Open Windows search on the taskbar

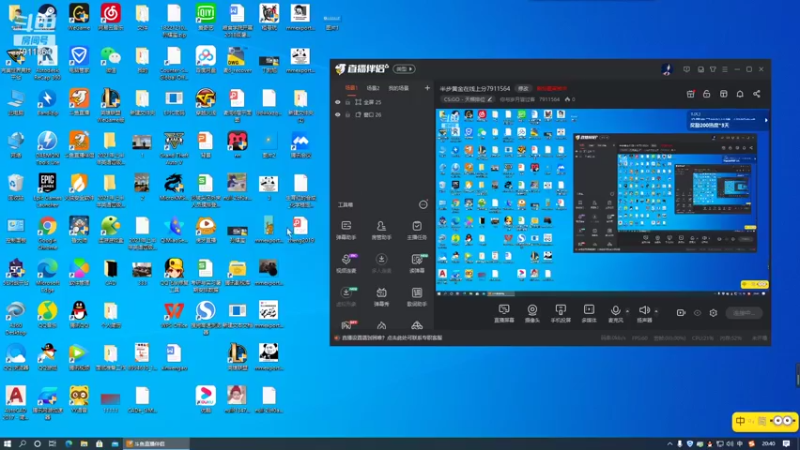click(x=22, y=444)
